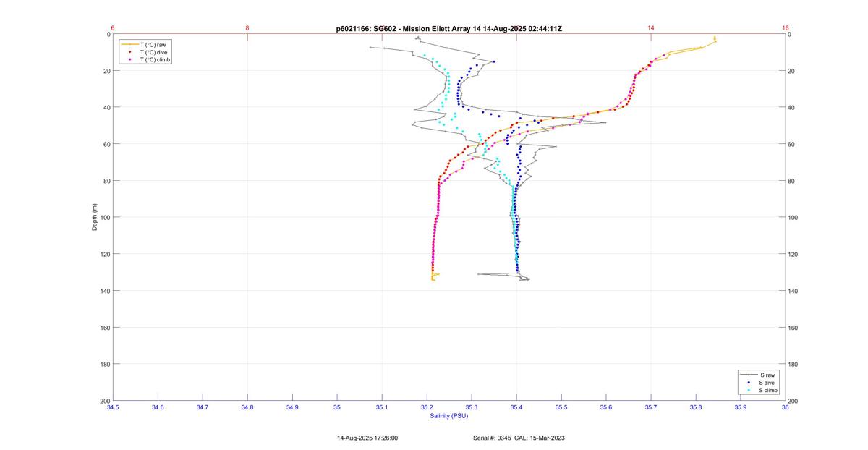Click depth tick 180 on the left axis
Image resolution: width=868 pixels, height=450 pixels.
[x=106, y=364]
